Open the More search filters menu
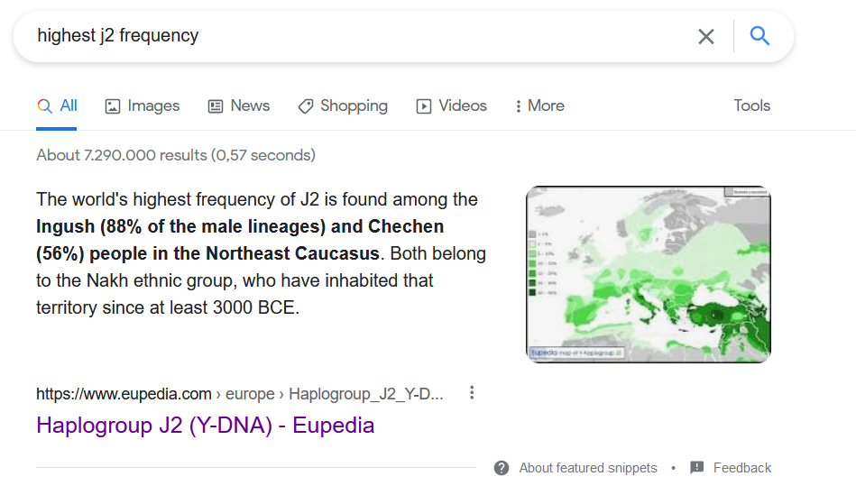Image resolution: width=856 pixels, height=504 pixels. (539, 106)
